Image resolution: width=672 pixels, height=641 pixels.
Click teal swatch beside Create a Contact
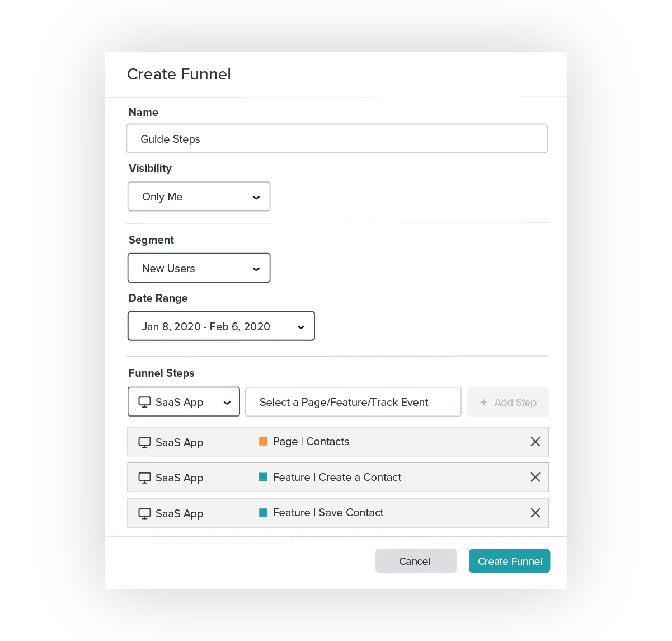[263, 477]
